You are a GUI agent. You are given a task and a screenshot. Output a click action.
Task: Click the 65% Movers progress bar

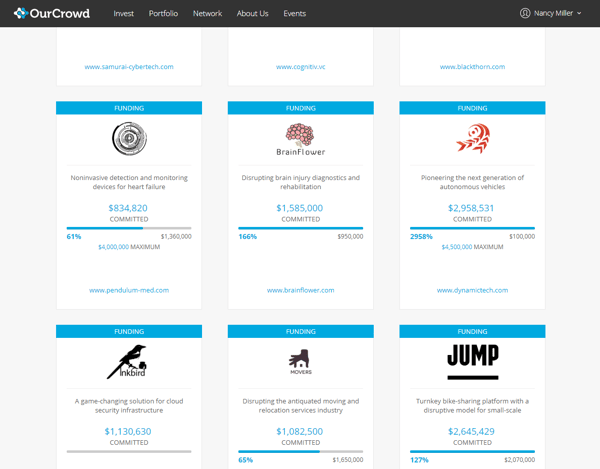coord(301,451)
